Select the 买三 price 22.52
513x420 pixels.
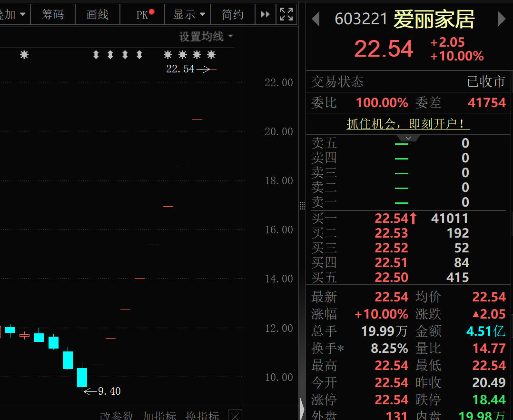pyautogui.click(x=391, y=248)
